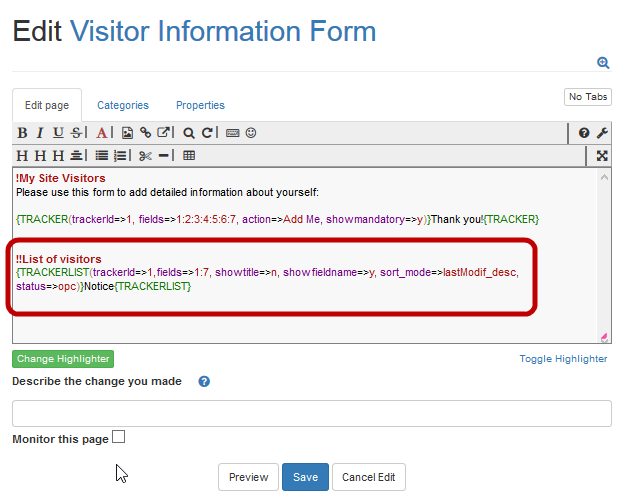Switch to the Categories tab
This screenshot has height=503, width=628.
point(123,105)
